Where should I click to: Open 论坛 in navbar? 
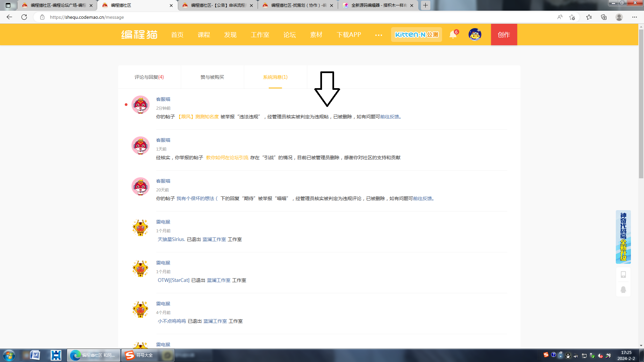[x=290, y=35]
